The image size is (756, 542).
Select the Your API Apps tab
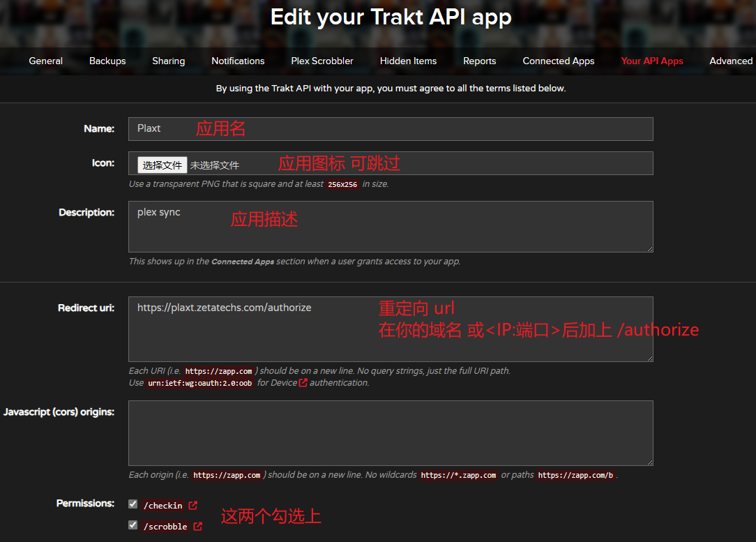pyautogui.click(x=652, y=61)
